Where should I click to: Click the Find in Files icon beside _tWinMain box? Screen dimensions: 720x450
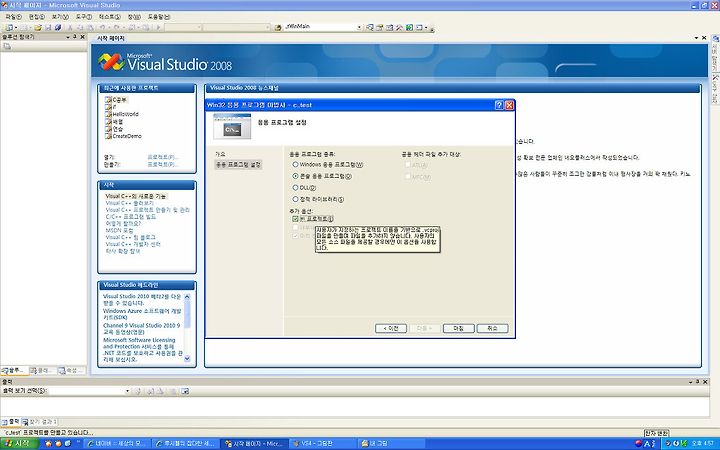tap(278, 28)
